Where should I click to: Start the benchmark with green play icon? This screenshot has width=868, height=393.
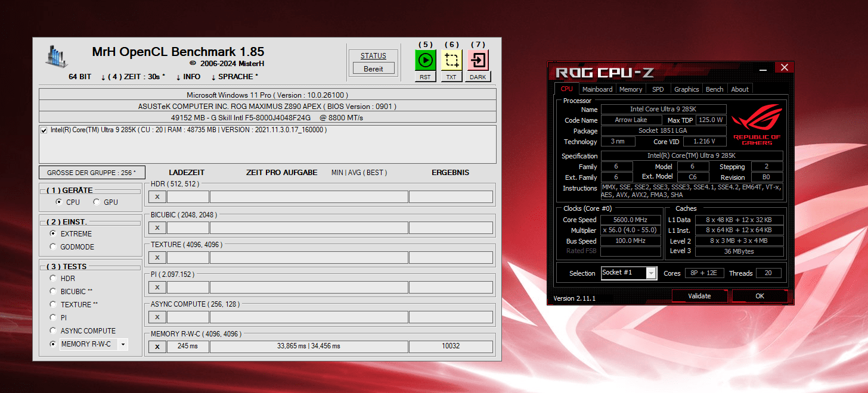pos(425,60)
